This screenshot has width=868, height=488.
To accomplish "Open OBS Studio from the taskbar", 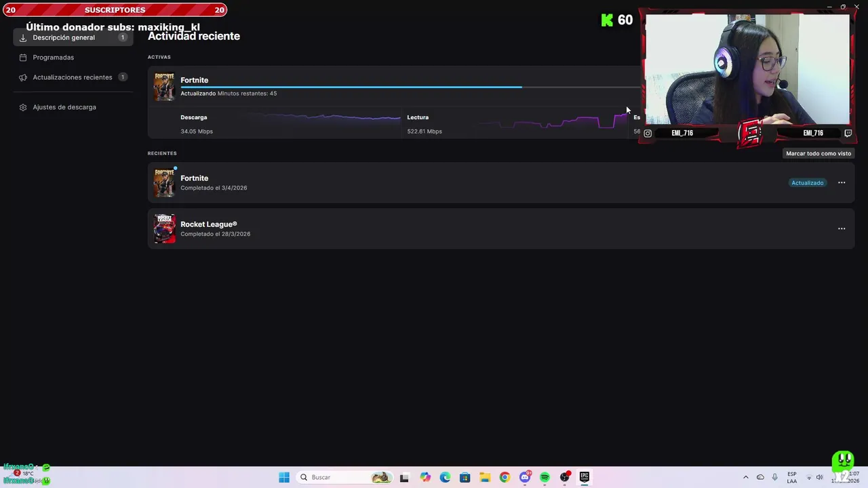I will pos(565,477).
